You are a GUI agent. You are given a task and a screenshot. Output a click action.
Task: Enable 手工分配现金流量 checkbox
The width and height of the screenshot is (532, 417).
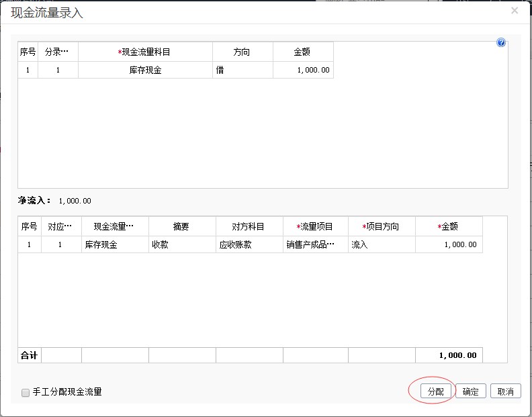tap(26, 392)
